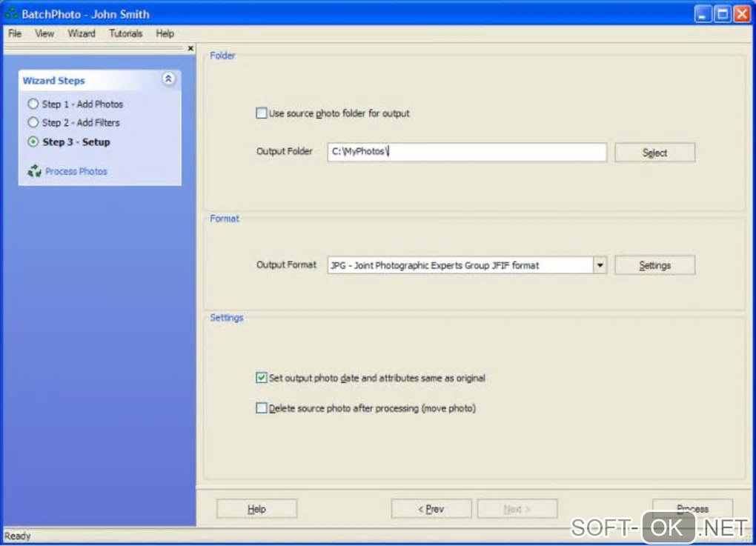The height and width of the screenshot is (546, 756).
Task: Click the Folder group label
Action: tap(222, 56)
